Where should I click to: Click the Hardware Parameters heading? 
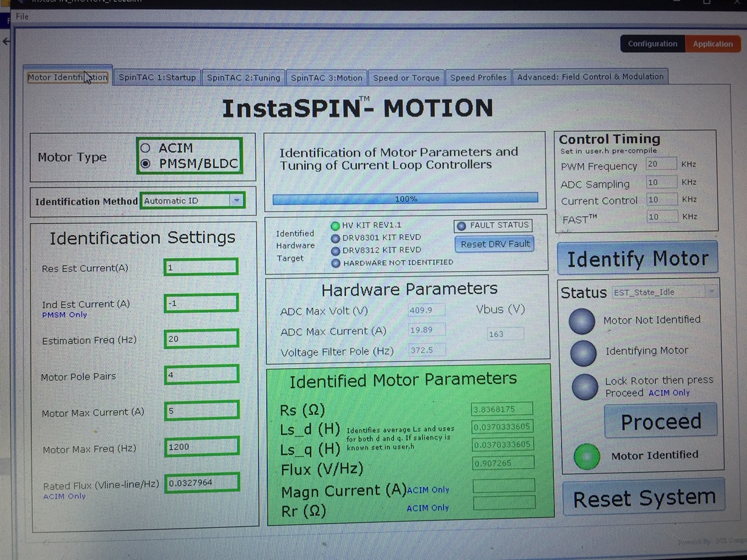click(409, 289)
